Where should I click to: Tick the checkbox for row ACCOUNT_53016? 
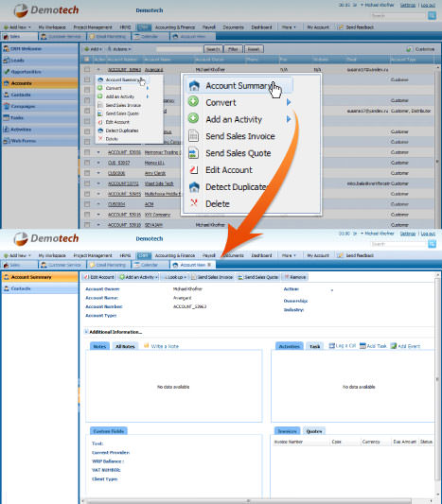pos(87,215)
